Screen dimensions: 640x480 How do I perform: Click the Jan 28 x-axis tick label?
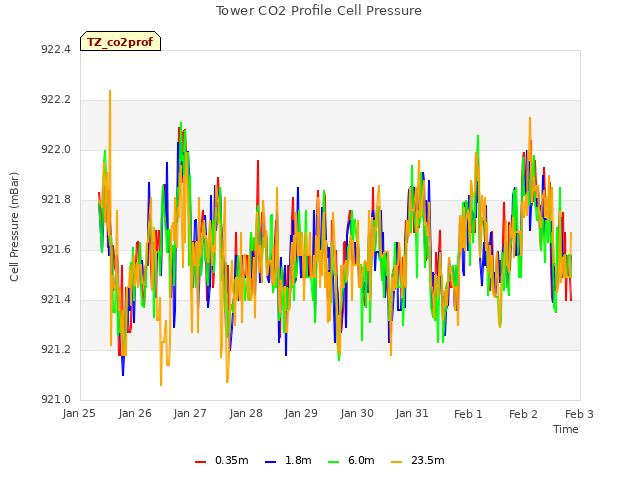click(246, 413)
